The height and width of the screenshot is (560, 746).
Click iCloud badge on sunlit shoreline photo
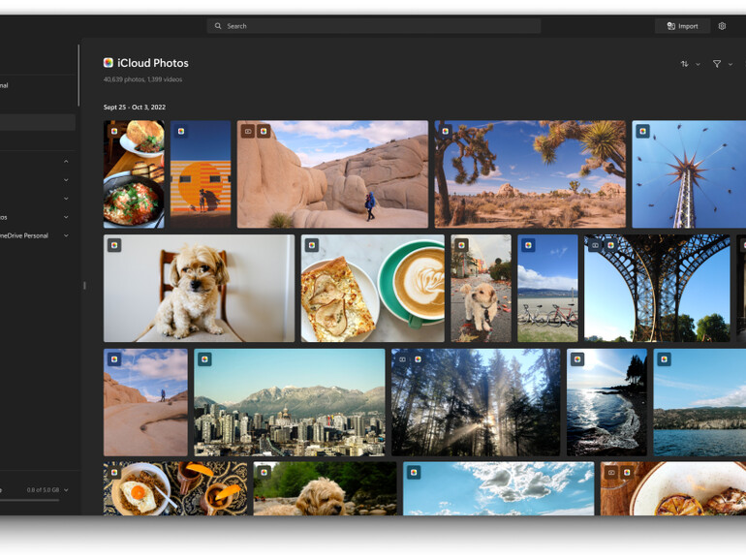577,359
